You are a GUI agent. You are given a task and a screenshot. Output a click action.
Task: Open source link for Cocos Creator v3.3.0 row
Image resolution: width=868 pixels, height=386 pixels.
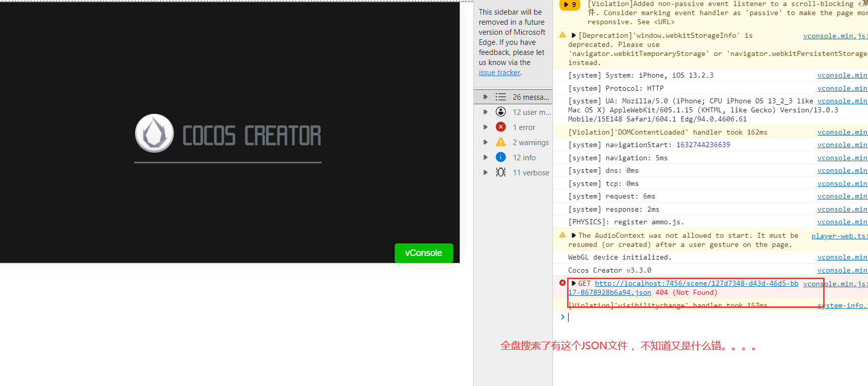(842, 270)
